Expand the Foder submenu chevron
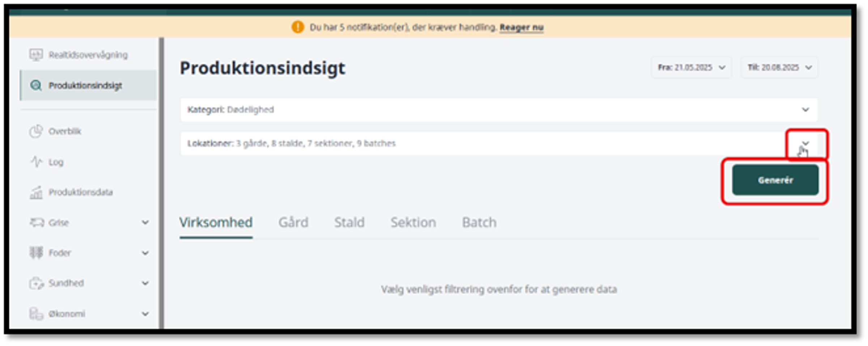The width and height of the screenshot is (868, 346). tap(145, 253)
